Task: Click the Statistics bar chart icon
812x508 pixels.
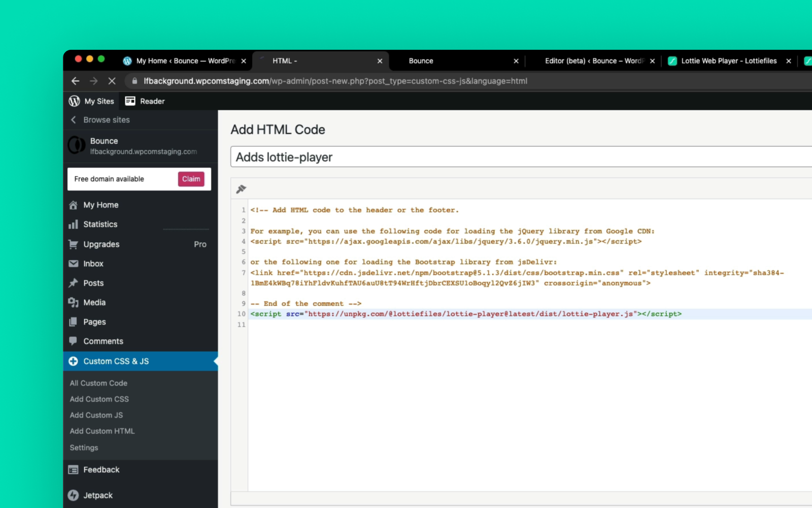Action: 73,225
